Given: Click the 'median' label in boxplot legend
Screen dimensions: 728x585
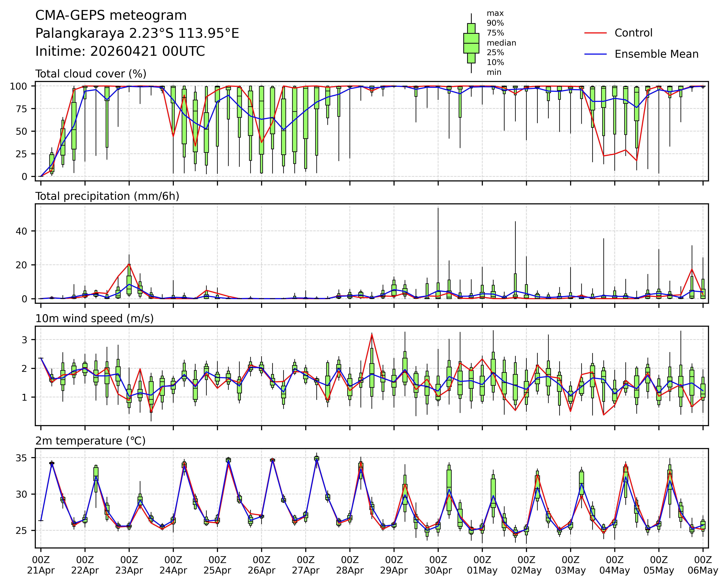Looking at the screenshot, I should tap(501, 43).
